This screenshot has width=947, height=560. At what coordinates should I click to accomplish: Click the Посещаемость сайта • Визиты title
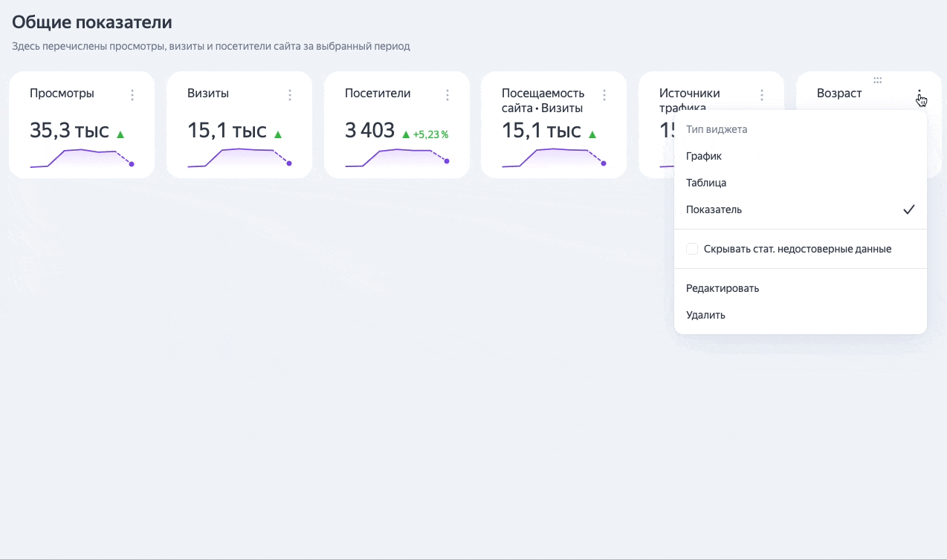tap(543, 100)
